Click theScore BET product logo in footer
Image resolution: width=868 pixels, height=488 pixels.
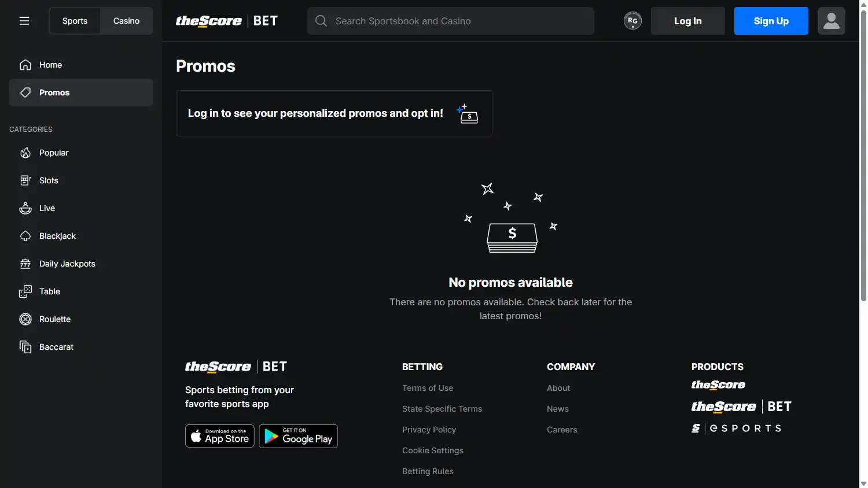coord(741,406)
